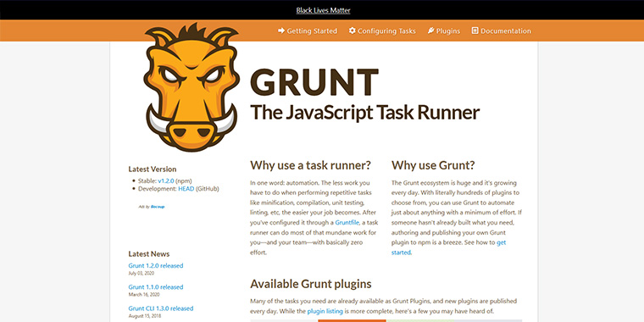Click the gear icon beside Configuring Tasks
Viewport: 644px width, 322px height.
352,31
